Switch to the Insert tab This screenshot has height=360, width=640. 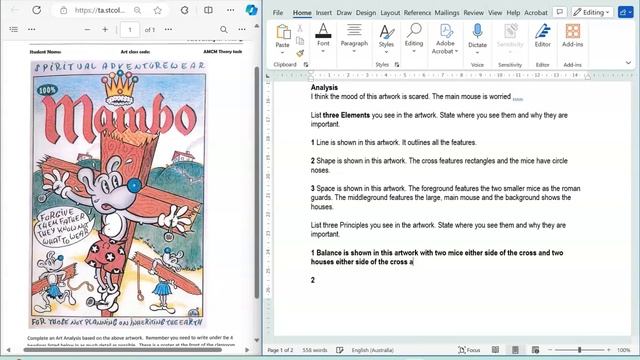[324, 13]
